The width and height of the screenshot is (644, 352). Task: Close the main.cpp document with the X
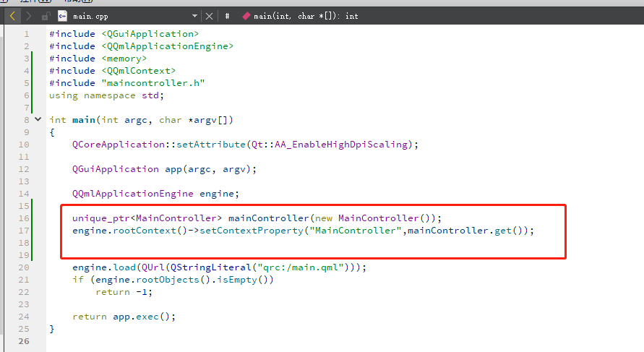coord(209,16)
